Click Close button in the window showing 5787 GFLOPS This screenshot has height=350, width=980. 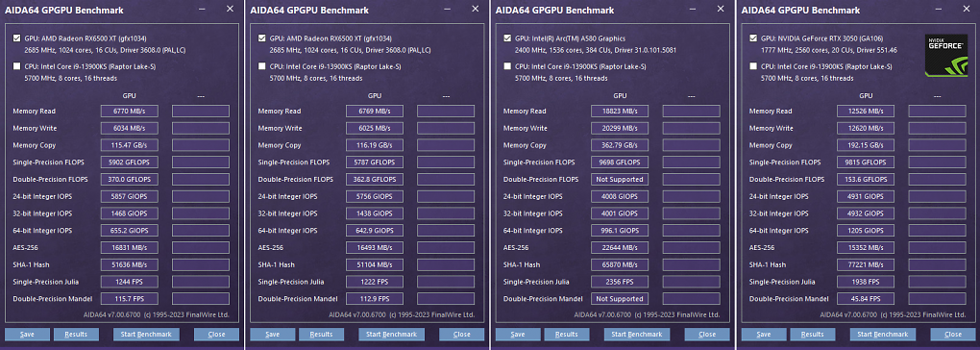462,335
